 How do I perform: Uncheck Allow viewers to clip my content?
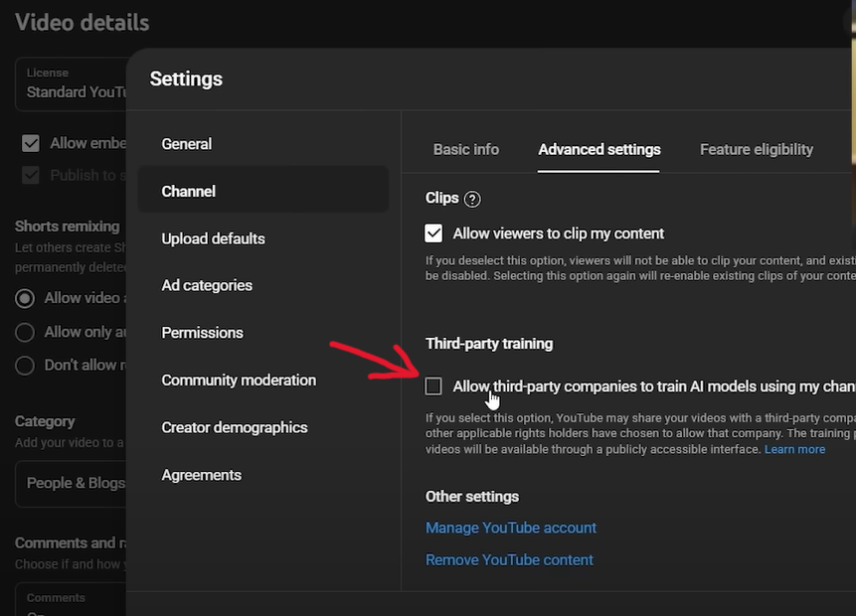coord(433,233)
